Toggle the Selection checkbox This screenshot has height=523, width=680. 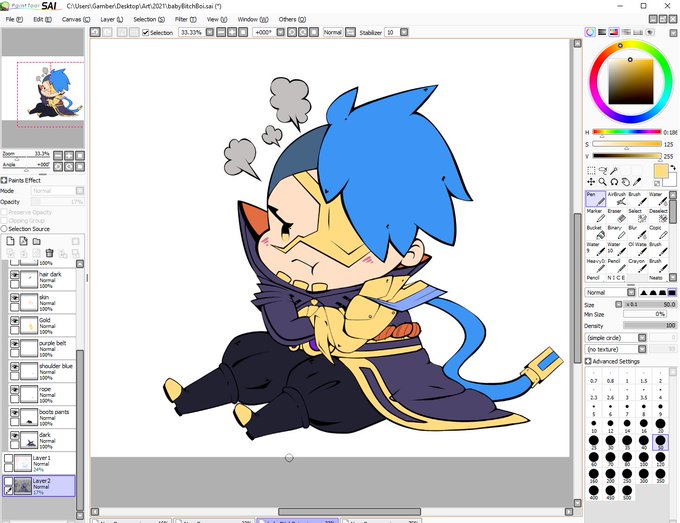click(x=146, y=33)
